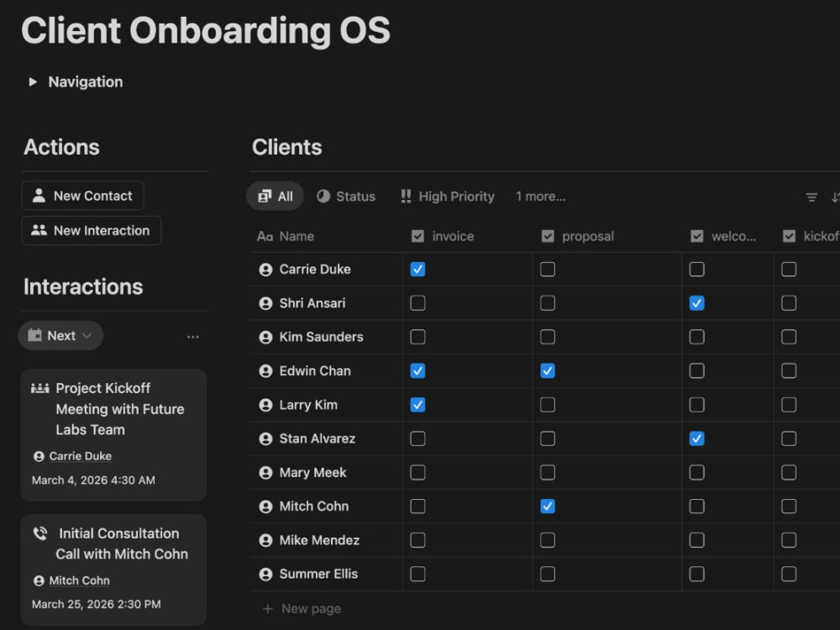Uncheck proposal for Edwin Chan
The height and width of the screenshot is (630, 840).
(548, 370)
